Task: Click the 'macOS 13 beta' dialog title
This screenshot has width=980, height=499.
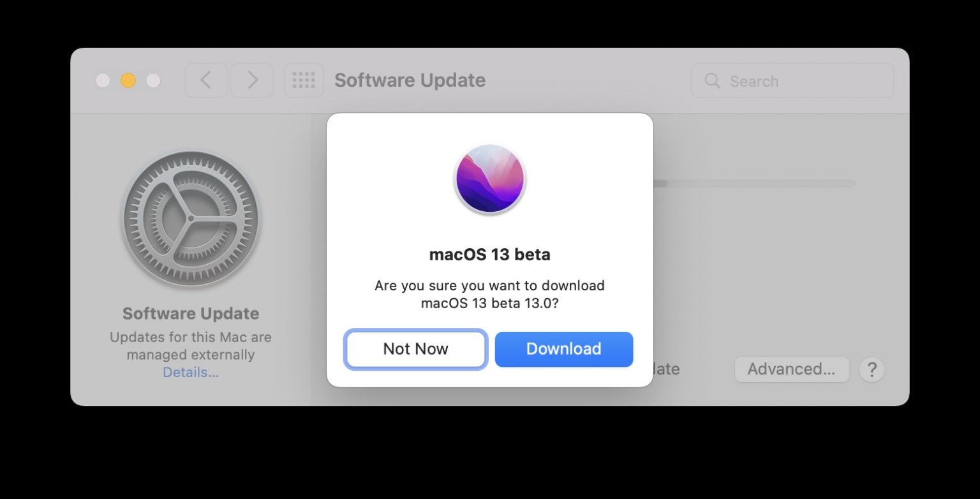Action: pyautogui.click(x=489, y=254)
